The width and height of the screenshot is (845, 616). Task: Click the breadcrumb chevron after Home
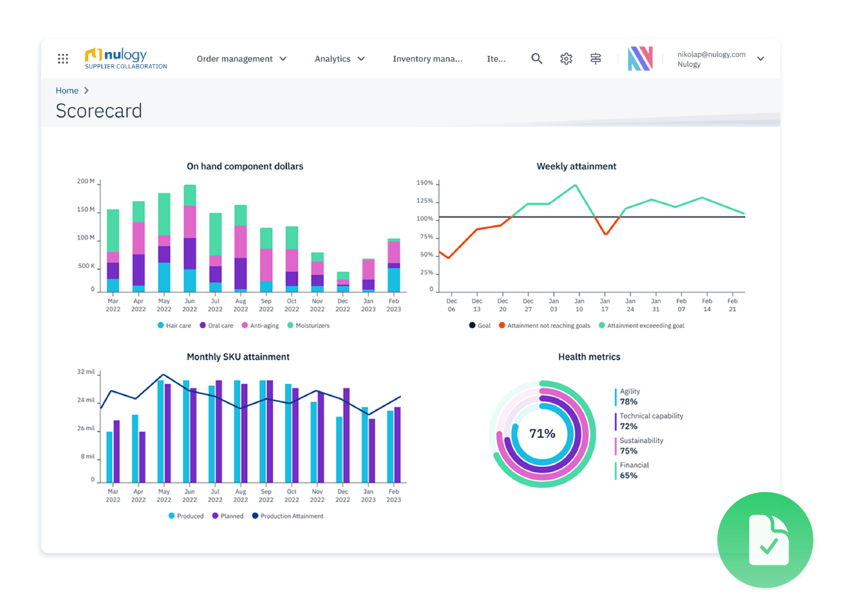pos(86,91)
